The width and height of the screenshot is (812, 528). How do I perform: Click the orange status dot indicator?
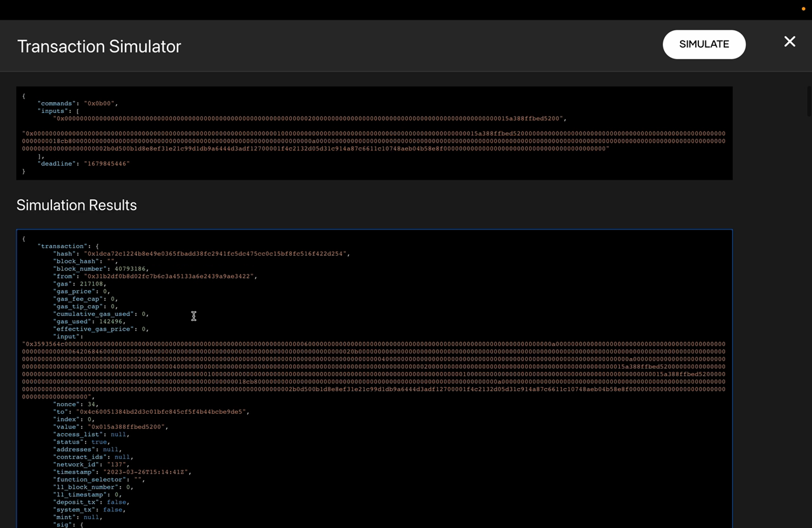pyautogui.click(x=803, y=9)
